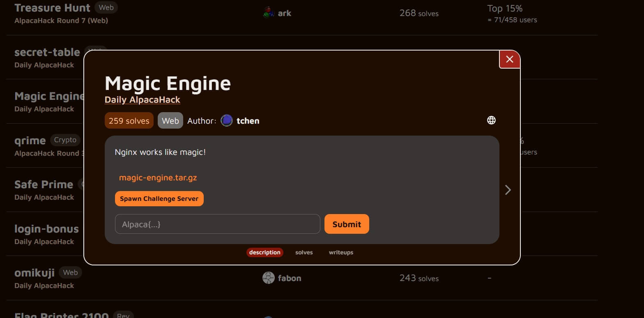
Task: Focus the Alpaca{...} flag input field
Action: tap(217, 224)
